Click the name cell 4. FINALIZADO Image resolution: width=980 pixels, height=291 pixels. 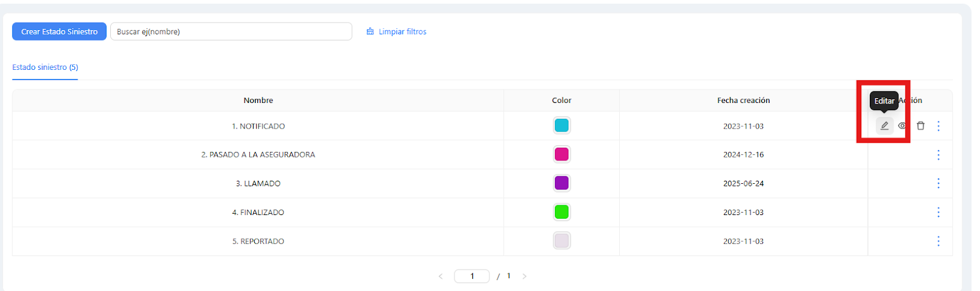tap(258, 213)
